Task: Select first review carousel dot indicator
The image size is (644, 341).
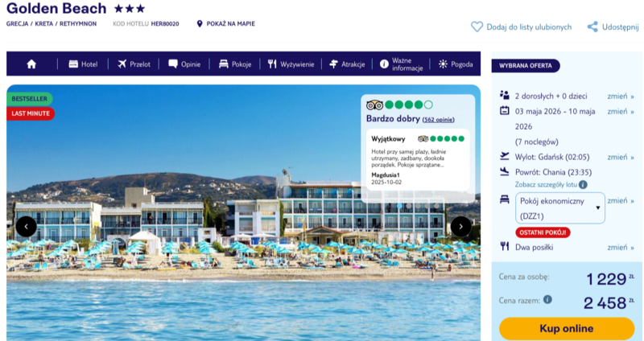Action: 399,206
